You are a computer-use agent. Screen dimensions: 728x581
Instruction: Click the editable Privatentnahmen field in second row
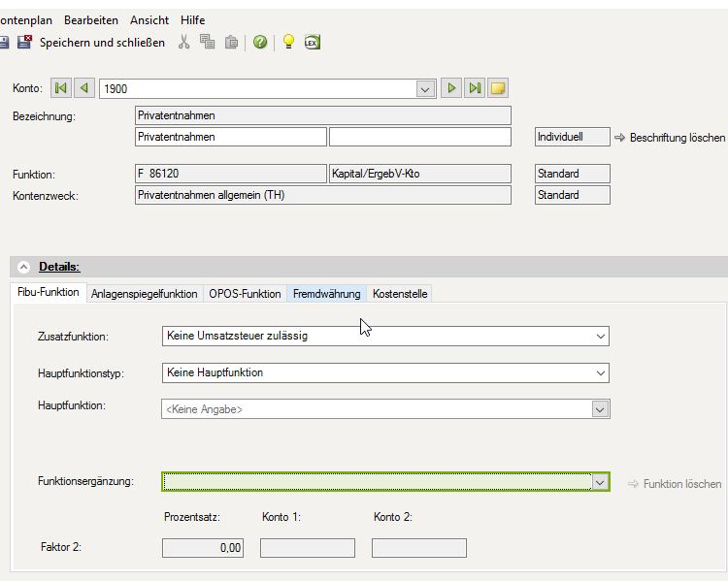(x=231, y=137)
